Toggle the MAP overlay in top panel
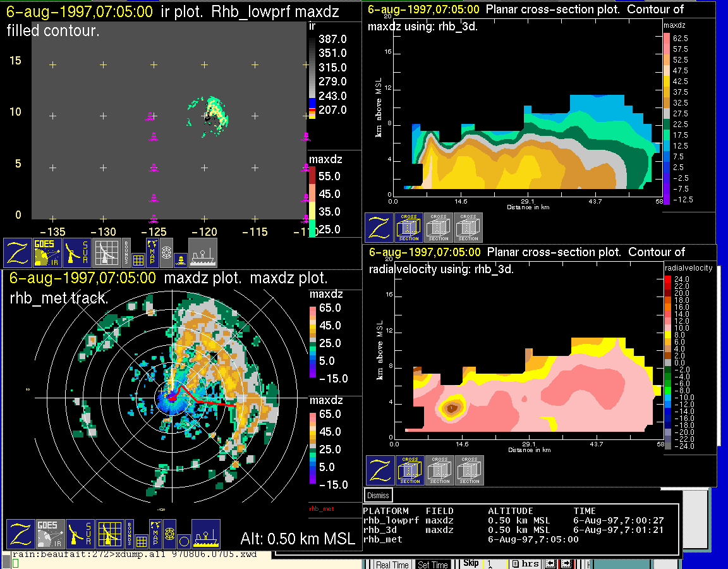Image resolution: width=728 pixels, height=569 pixels. (x=152, y=253)
